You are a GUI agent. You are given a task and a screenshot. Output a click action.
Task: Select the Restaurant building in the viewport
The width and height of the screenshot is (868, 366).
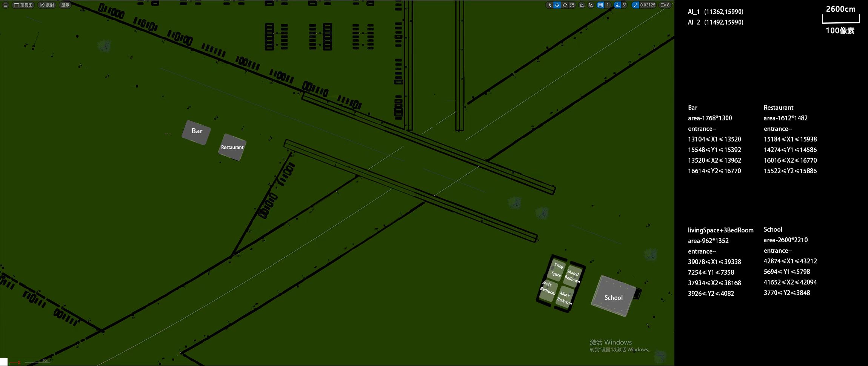coord(232,147)
